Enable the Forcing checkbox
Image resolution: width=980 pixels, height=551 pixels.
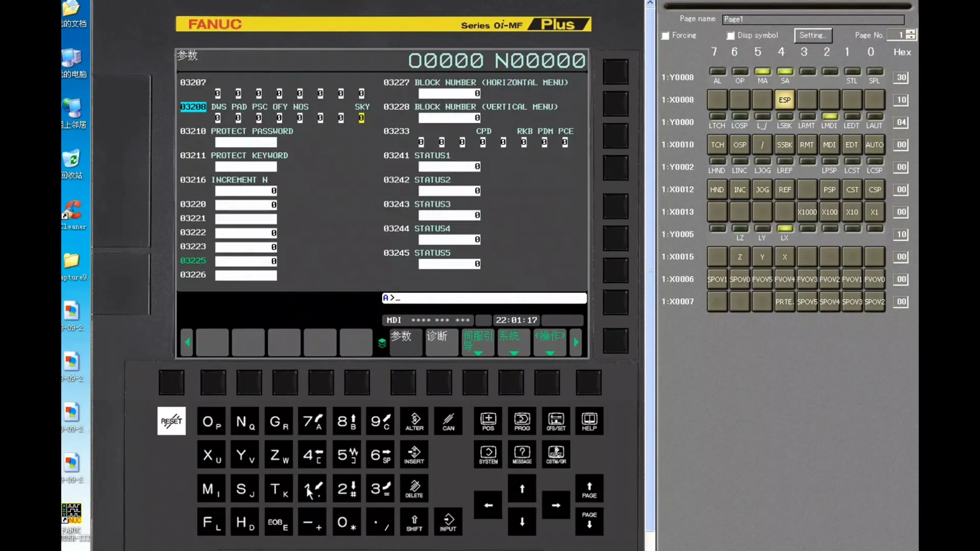click(666, 36)
